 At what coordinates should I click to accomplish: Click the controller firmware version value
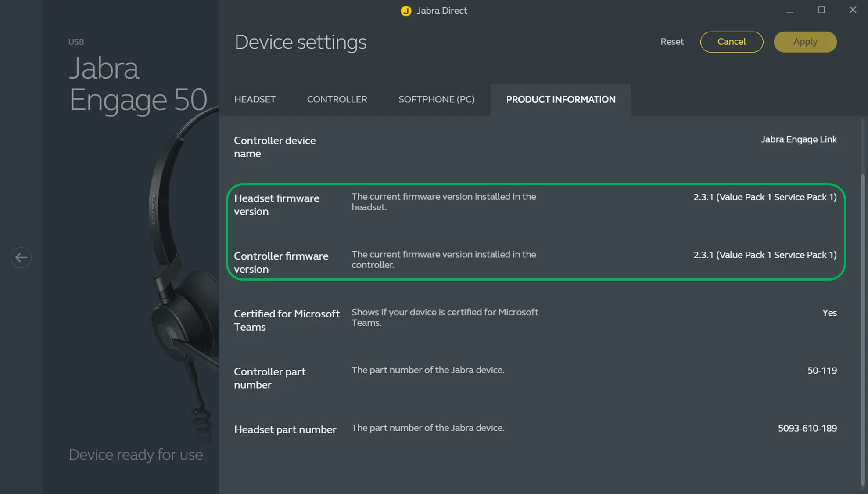click(x=764, y=255)
